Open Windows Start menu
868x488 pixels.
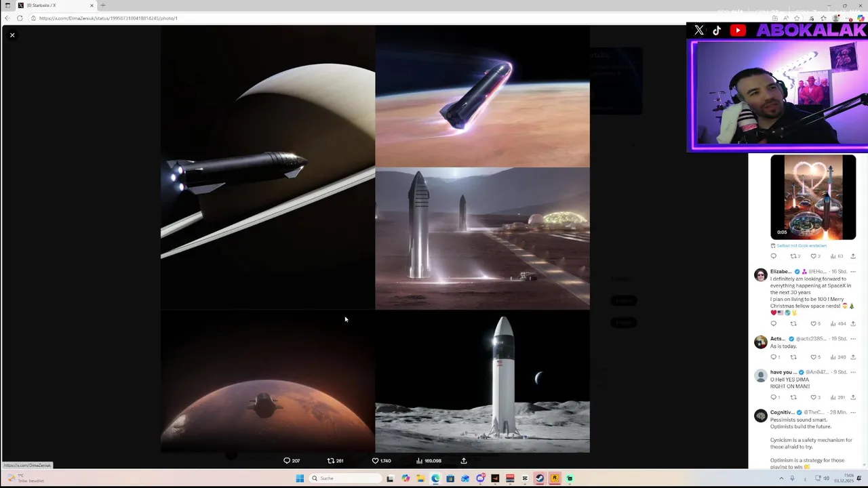[300, 479]
